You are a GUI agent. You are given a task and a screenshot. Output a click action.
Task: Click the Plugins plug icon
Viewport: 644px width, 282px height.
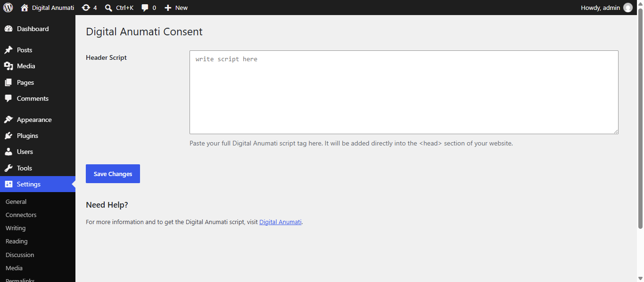tap(8, 136)
